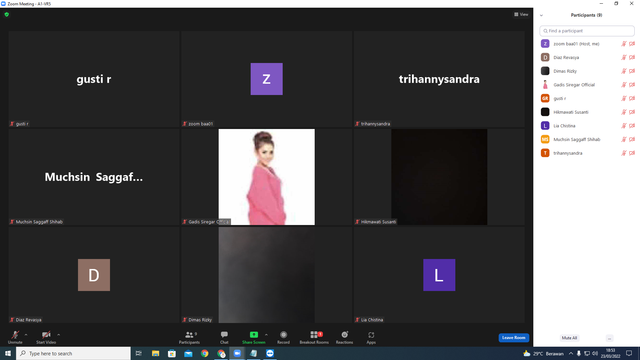Collapse the Participants panel chevron
The height and width of the screenshot is (360, 640).
(x=541, y=16)
